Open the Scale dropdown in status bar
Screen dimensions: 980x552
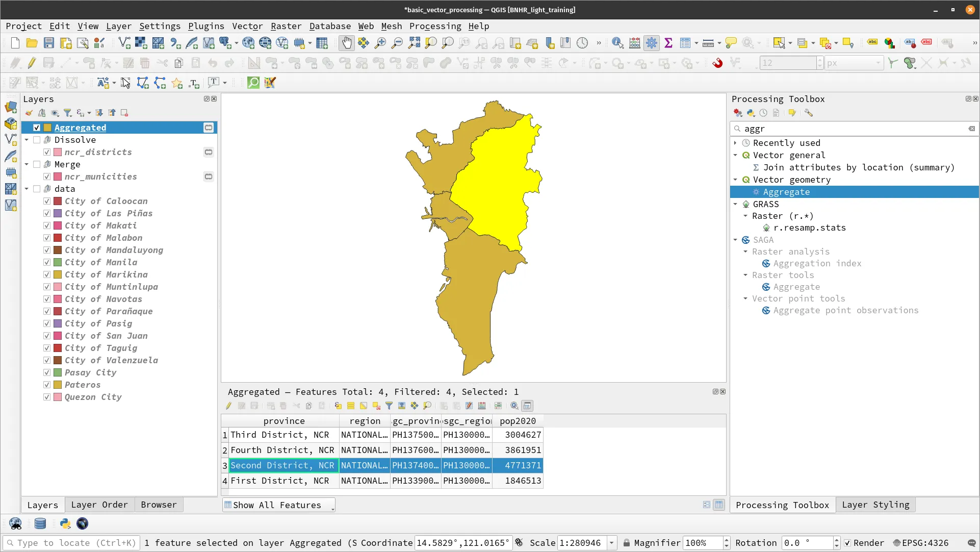pyautogui.click(x=611, y=543)
